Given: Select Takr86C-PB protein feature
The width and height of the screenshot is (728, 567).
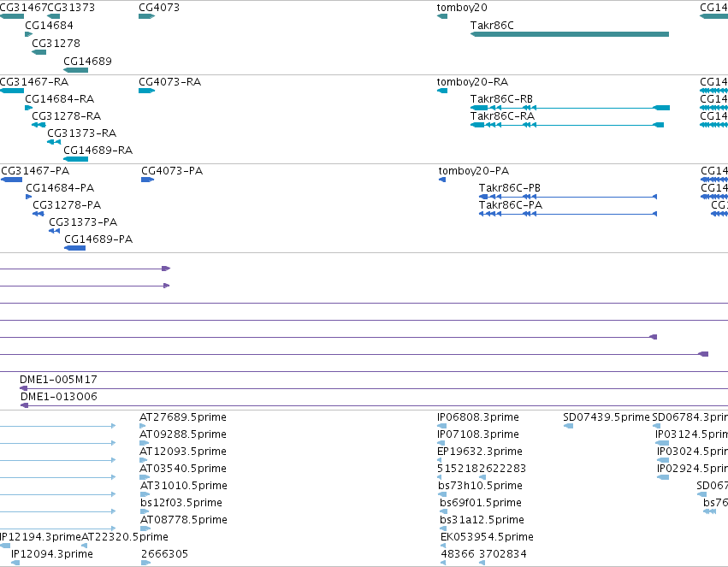Looking at the screenshot, I should click(x=568, y=197).
